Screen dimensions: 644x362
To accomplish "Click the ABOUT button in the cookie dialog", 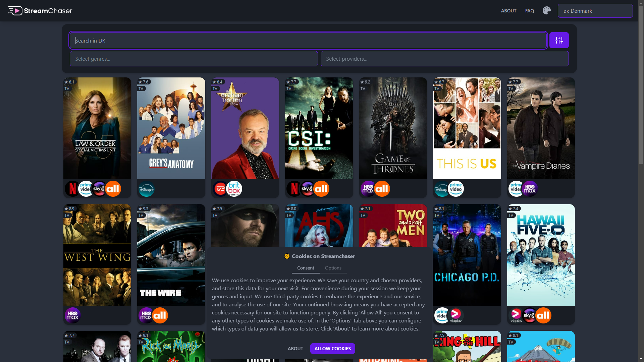I will tap(295, 349).
